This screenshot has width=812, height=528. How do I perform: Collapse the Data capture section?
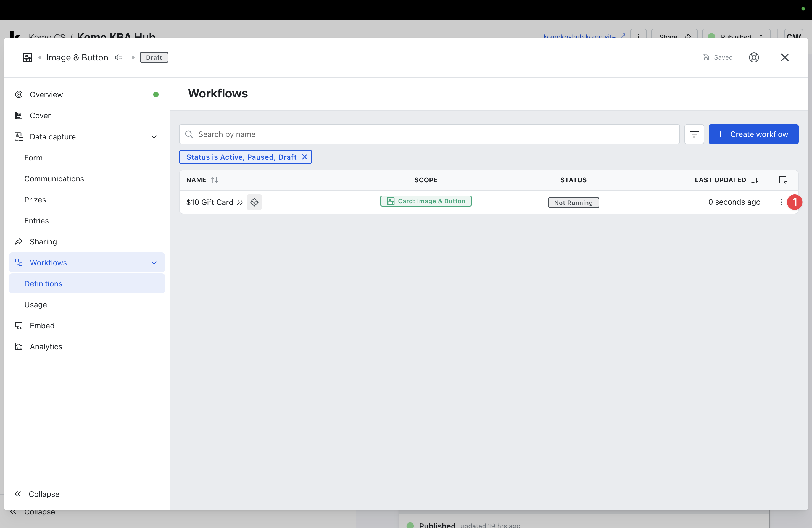[154, 137]
